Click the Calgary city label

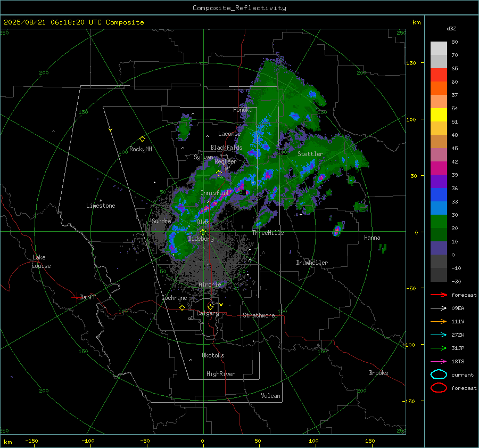pos(208,313)
